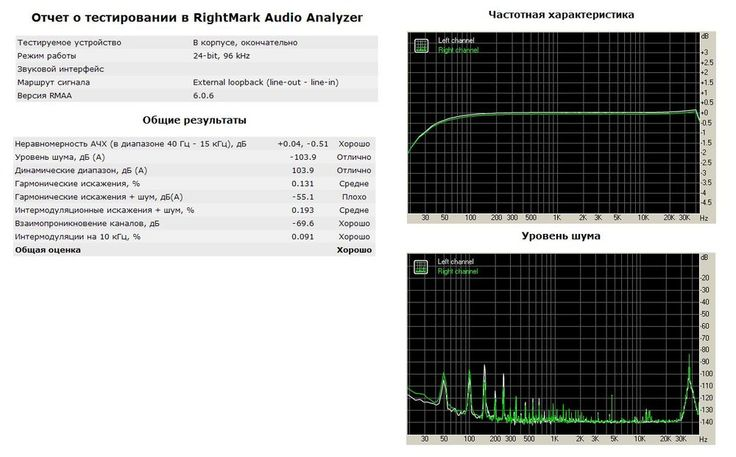Click rating 'Плохо'
The height and width of the screenshot is (457, 736).
tap(354, 197)
